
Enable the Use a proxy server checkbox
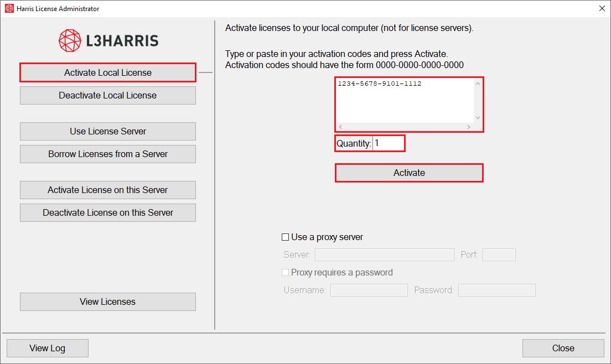[x=286, y=237]
